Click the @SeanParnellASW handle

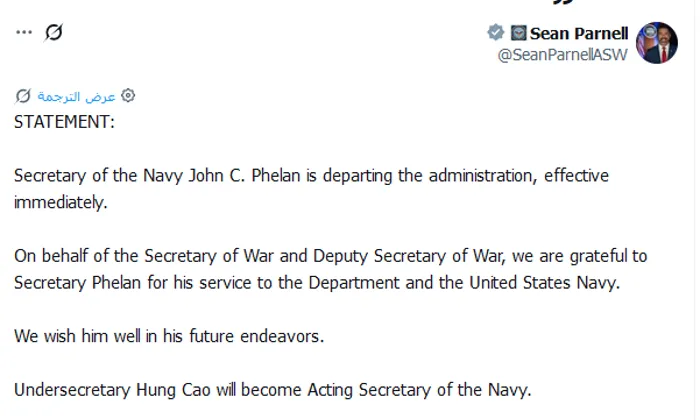pos(562,55)
